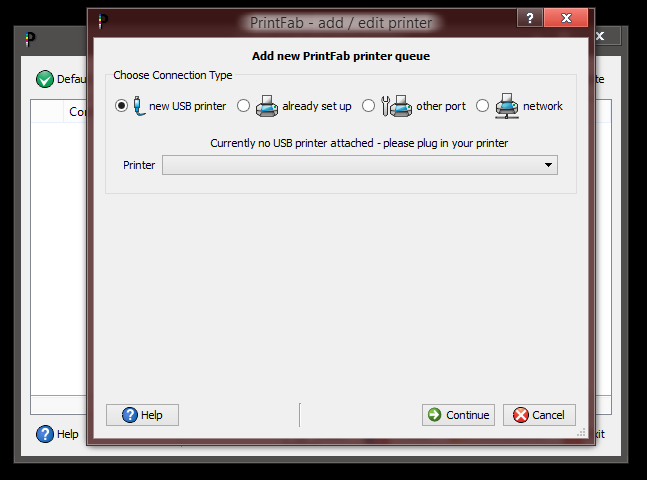The height and width of the screenshot is (480, 647).
Task: Click the PrintFab logo icon in dialog title
Action: tap(103, 21)
